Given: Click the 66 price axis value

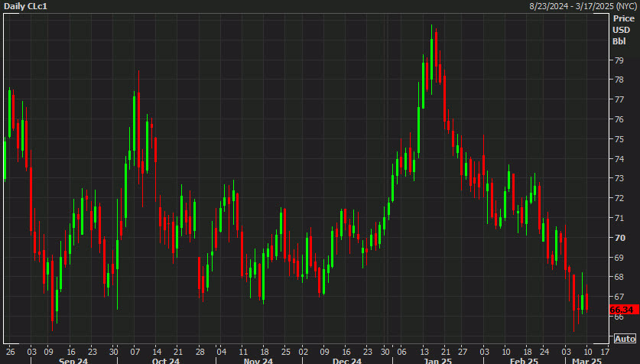Looking at the screenshot, I should [619, 317].
